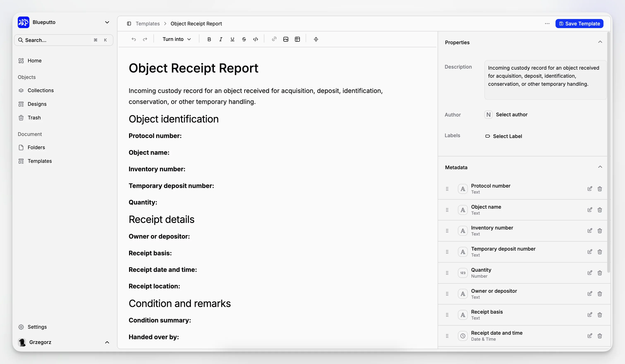The image size is (625, 364).
Task: Delete the Receipt basis metadata field
Action: point(600,315)
